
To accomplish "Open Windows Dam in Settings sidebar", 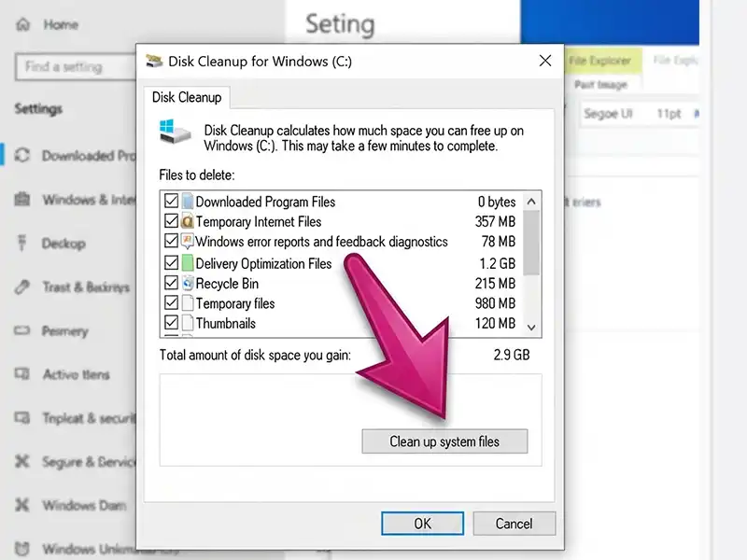I will (x=84, y=505).
